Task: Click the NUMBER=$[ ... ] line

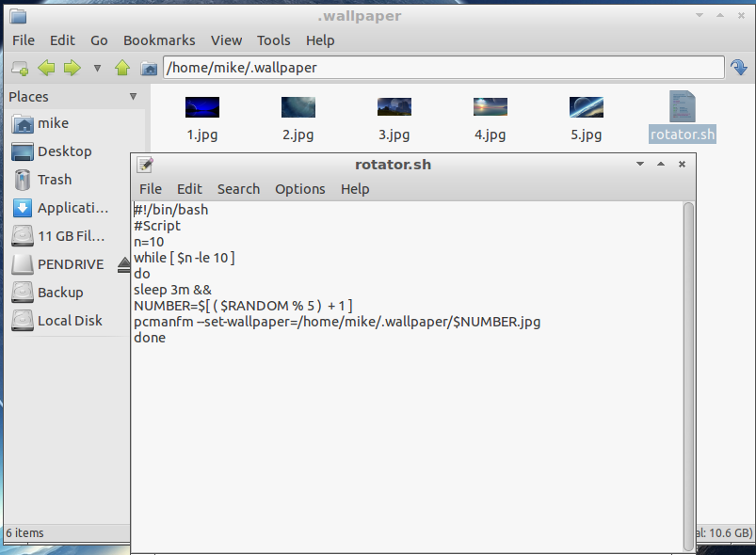Action: [x=243, y=306]
